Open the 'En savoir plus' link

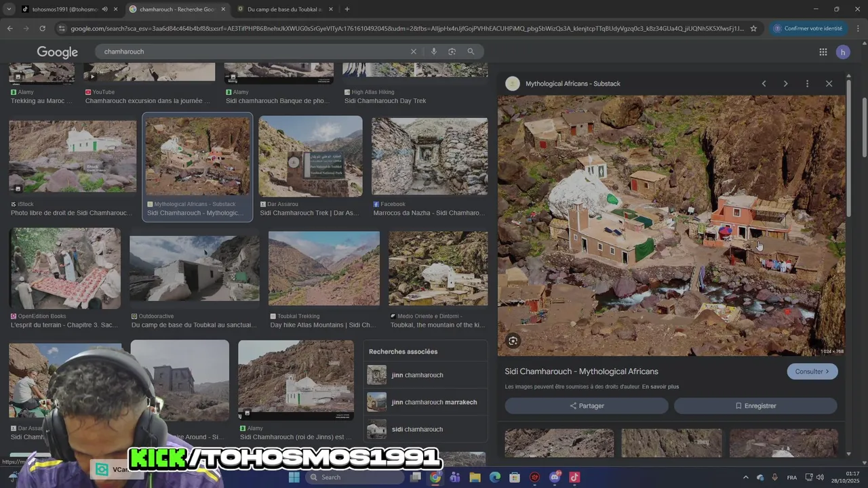click(x=660, y=387)
